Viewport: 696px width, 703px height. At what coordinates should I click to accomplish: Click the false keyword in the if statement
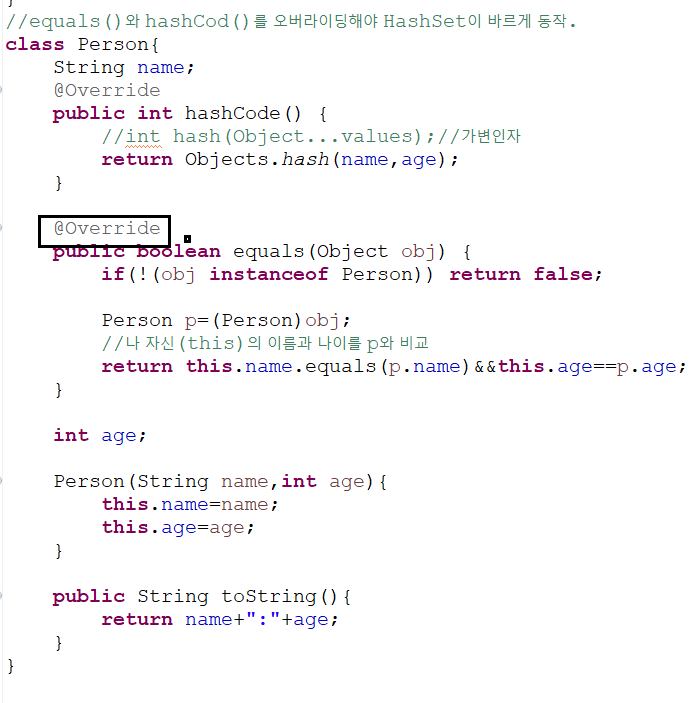(x=563, y=274)
